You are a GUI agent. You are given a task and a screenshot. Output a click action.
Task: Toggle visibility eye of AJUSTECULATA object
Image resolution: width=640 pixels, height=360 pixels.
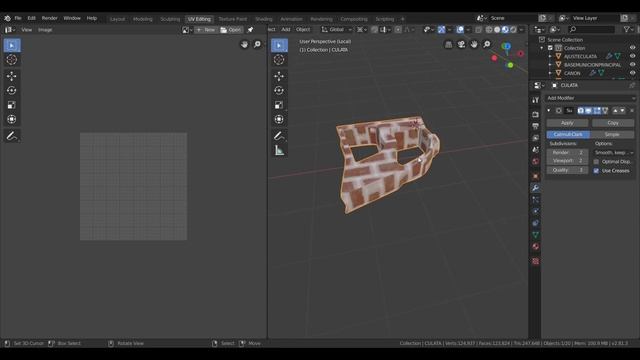[632, 56]
